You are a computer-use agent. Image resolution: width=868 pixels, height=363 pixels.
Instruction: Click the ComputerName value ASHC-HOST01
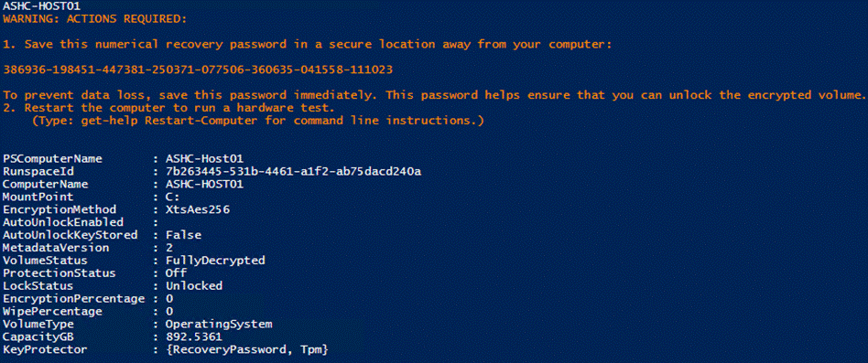pos(204,184)
